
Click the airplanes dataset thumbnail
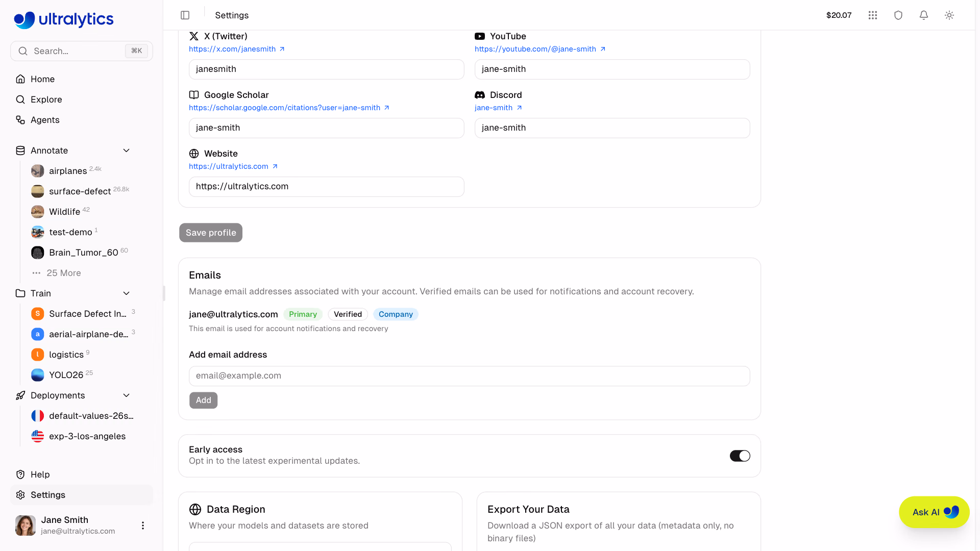tap(38, 171)
